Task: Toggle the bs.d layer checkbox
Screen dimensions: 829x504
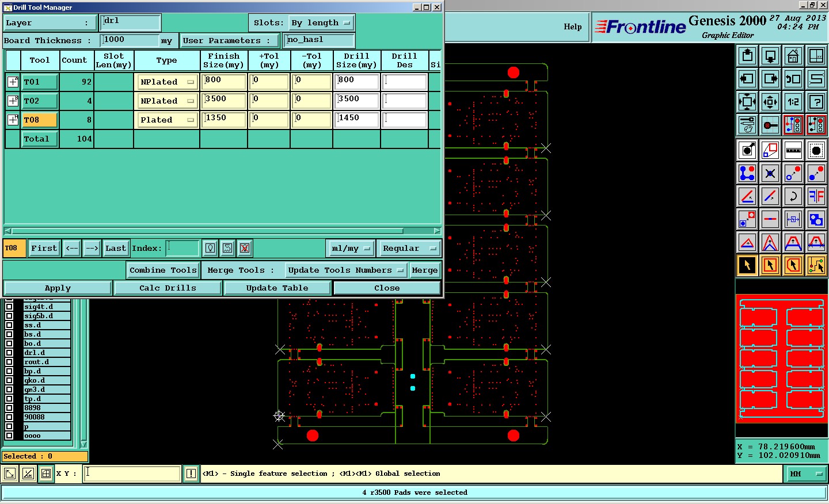Action: (9, 334)
